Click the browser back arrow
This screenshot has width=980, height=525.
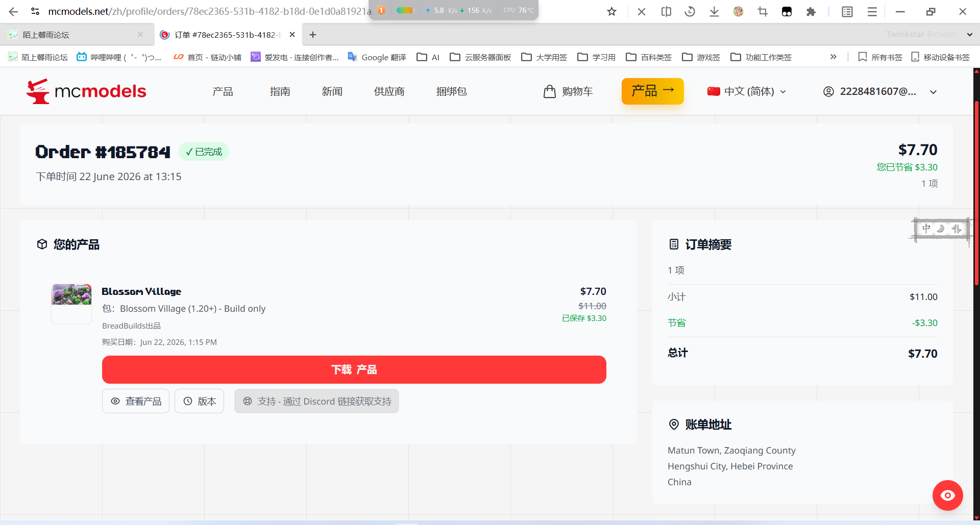coord(13,11)
